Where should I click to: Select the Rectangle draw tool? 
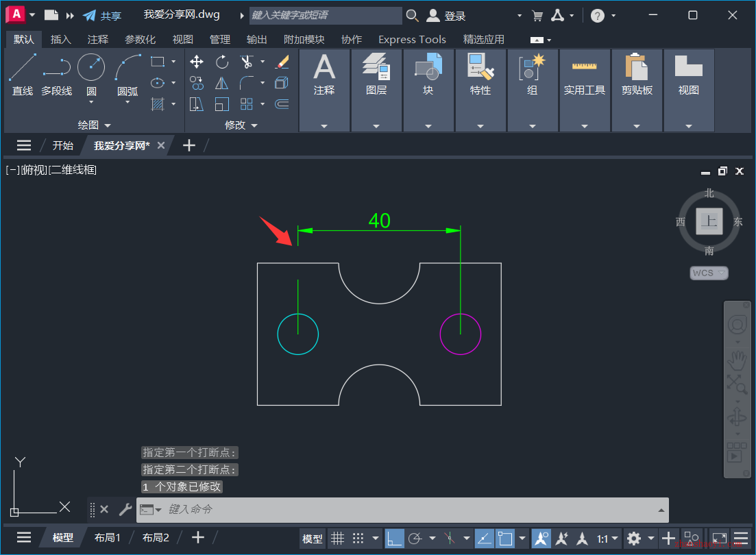point(158,62)
